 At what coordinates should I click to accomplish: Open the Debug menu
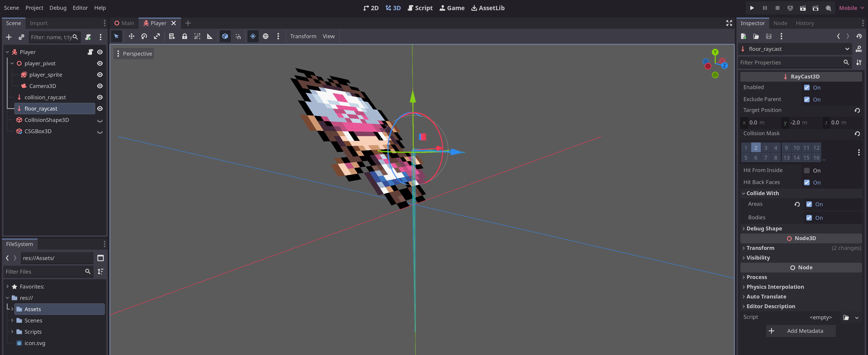pyautogui.click(x=58, y=8)
